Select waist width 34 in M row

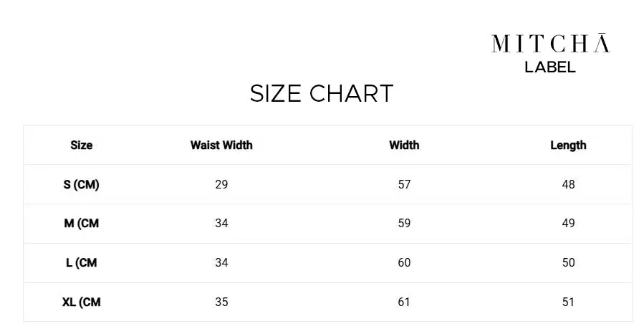[x=221, y=223]
